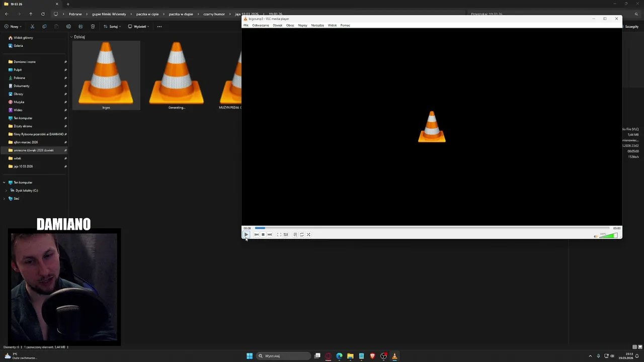Image resolution: width=644 pixels, height=362 pixels.
Task: Click the Rename icon in Explorer toolbar
Action: click(x=68, y=27)
